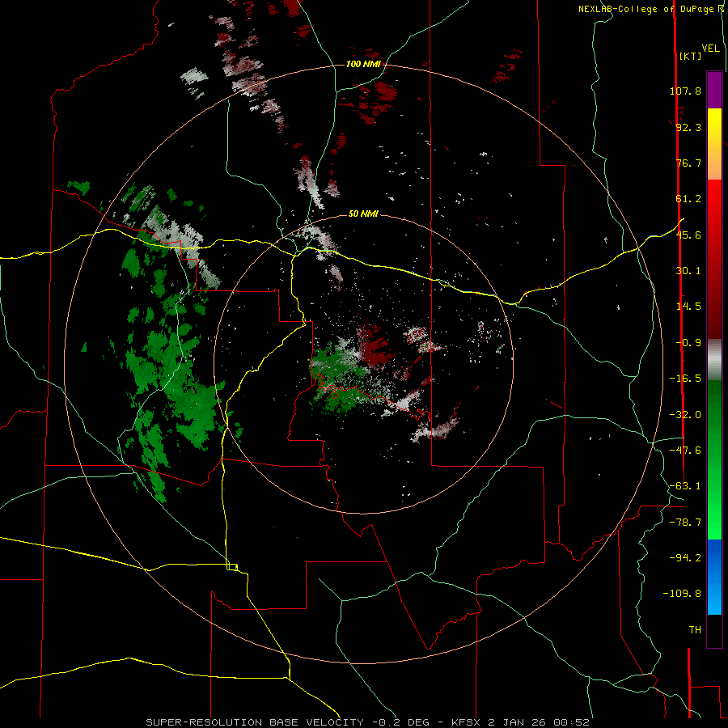Click the -78.7 legend value
This screenshot has height=728, width=728.
coord(685,523)
